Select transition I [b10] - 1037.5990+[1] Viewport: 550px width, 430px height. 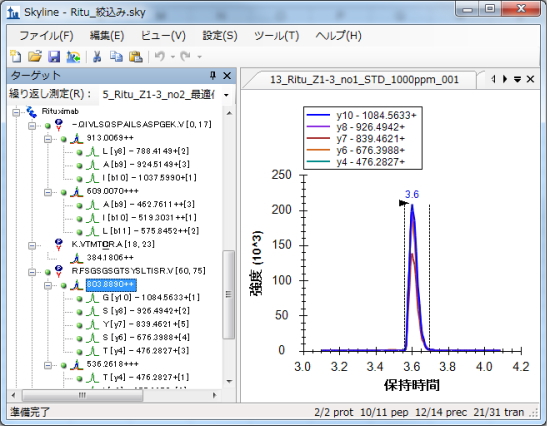(149, 178)
